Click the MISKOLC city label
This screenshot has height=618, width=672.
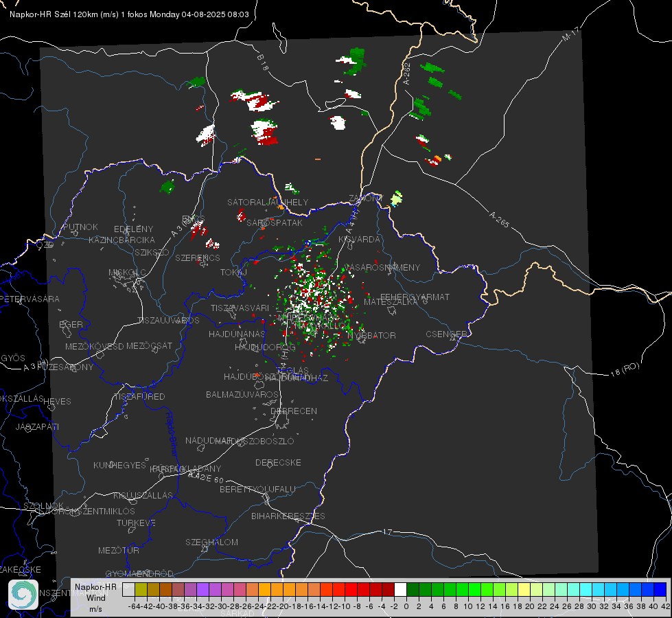127,273
